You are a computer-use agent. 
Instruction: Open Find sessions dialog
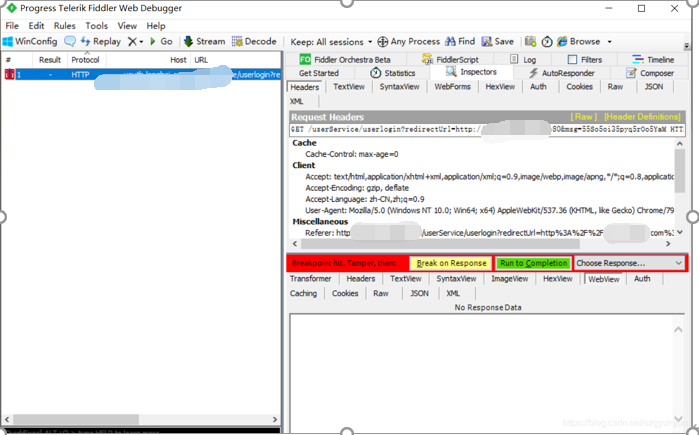click(x=461, y=41)
